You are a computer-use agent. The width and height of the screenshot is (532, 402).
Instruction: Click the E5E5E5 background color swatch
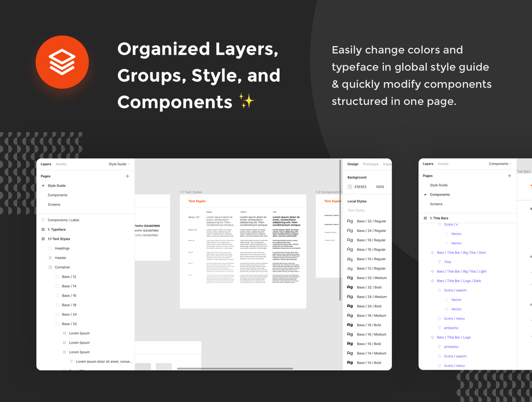[350, 187]
